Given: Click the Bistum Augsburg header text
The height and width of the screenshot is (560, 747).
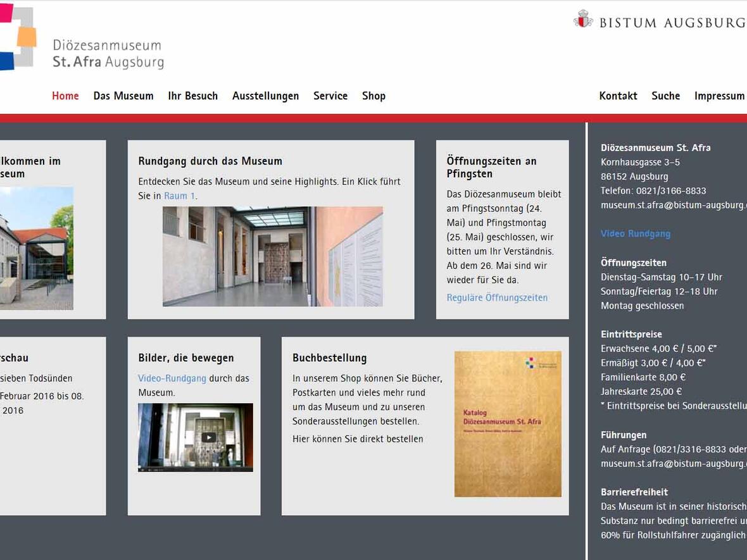Looking at the screenshot, I should pyautogui.click(x=672, y=22).
